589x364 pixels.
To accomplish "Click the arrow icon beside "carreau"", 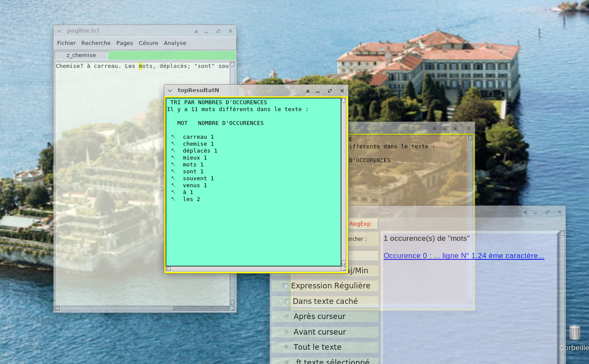I will pos(173,137).
